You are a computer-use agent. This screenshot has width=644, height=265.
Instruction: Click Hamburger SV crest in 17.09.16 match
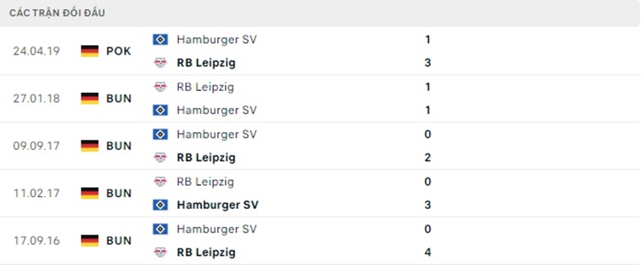coord(160,229)
